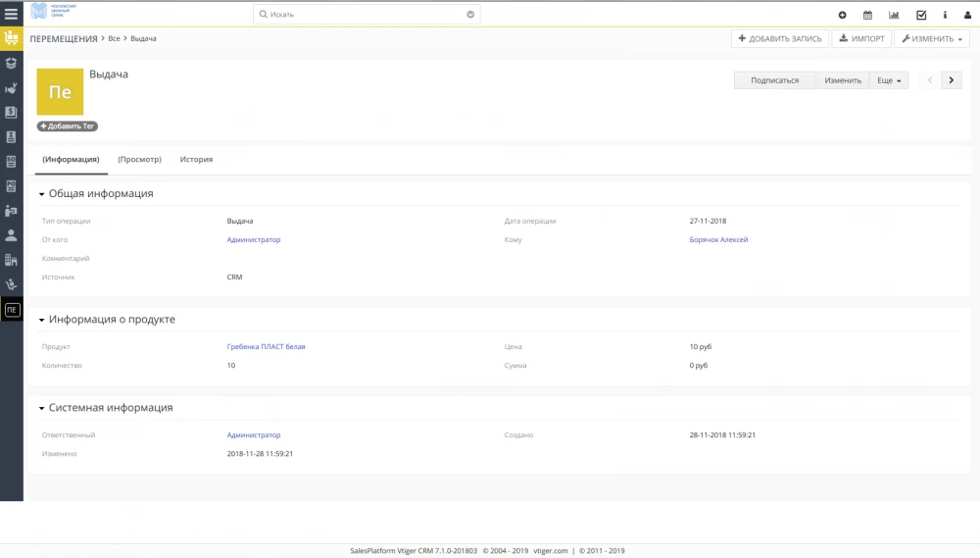This screenshot has height=558, width=980.
Task: Open the Гребенка ПЛАСТ белая product link
Action: 266,346
